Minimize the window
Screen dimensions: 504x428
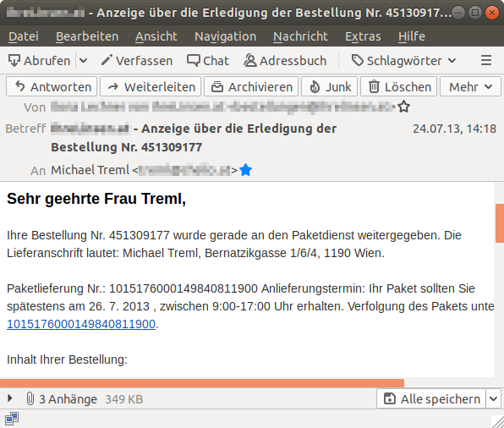tap(458, 13)
